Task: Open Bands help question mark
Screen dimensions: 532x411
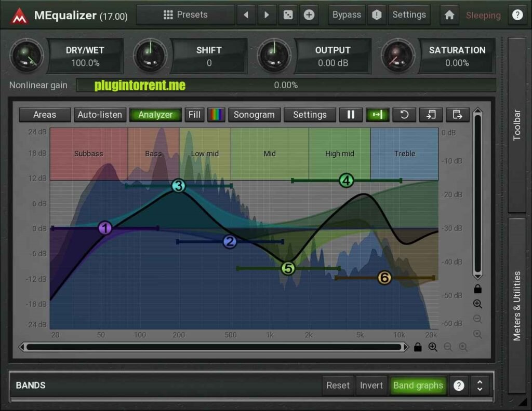Action: pos(459,386)
